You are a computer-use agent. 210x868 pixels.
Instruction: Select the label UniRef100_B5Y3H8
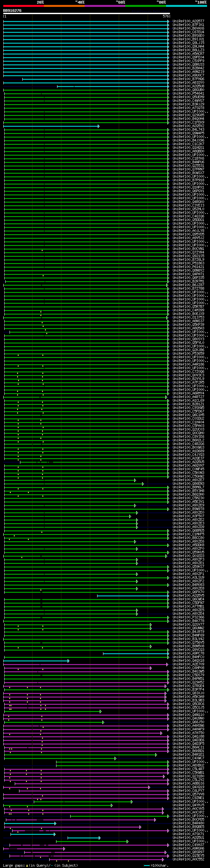point(188,491)
